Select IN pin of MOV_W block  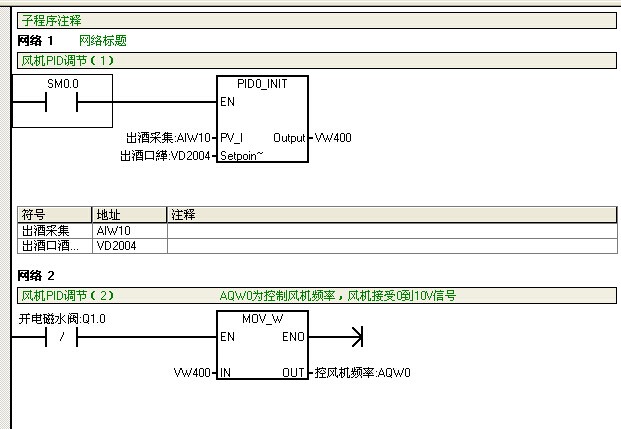click(225, 373)
